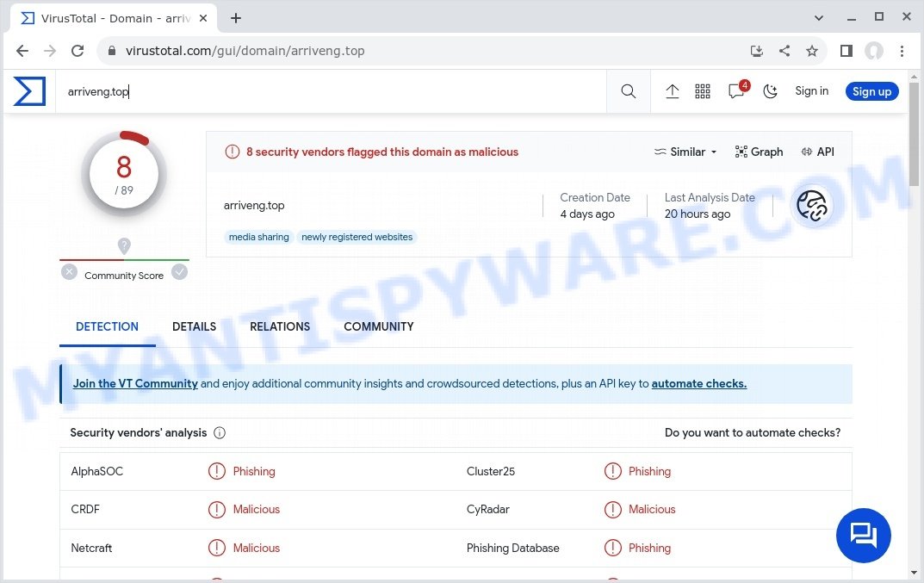Click the VirusTotal search input field
Image resolution: width=924 pixels, height=583 pixels.
332,91
